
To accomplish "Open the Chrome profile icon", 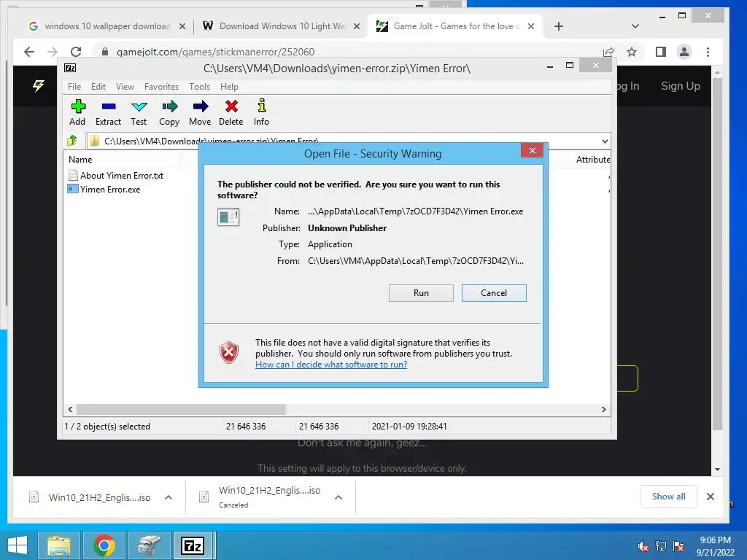I will coord(684,52).
